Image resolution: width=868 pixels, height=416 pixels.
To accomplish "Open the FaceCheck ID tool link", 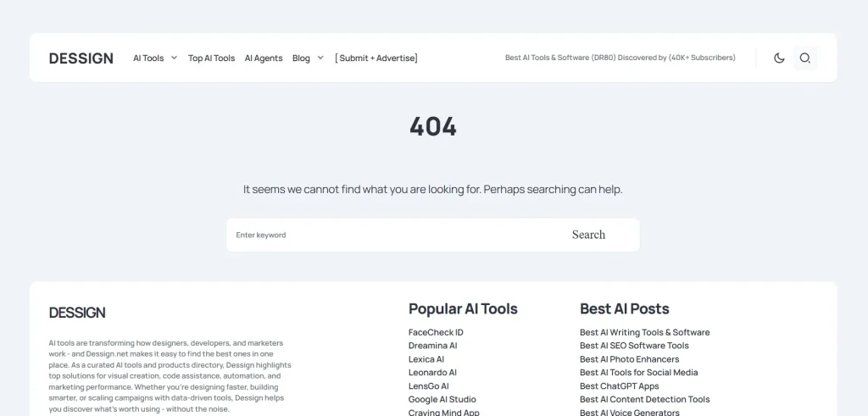I will (x=436, y=332).
